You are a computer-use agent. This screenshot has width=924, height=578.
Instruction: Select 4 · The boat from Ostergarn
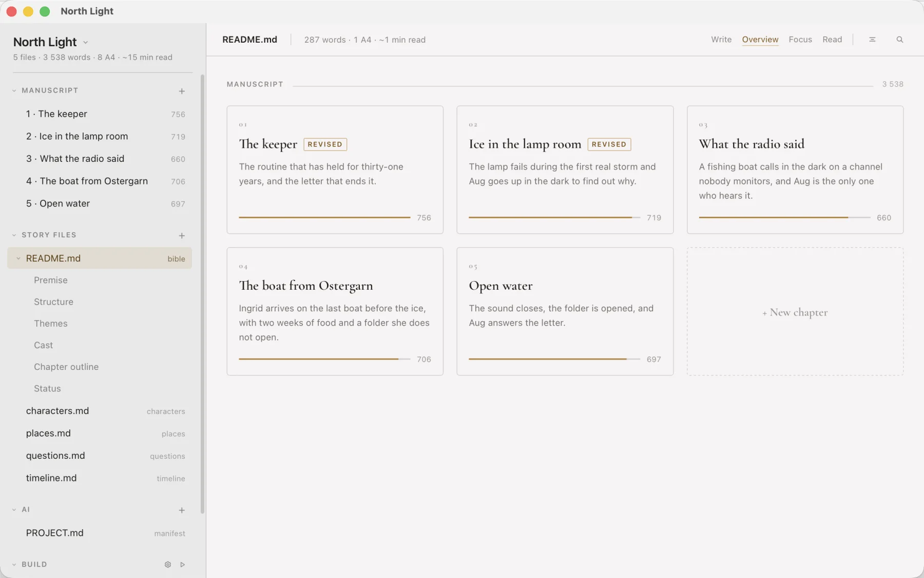[100, 181]
